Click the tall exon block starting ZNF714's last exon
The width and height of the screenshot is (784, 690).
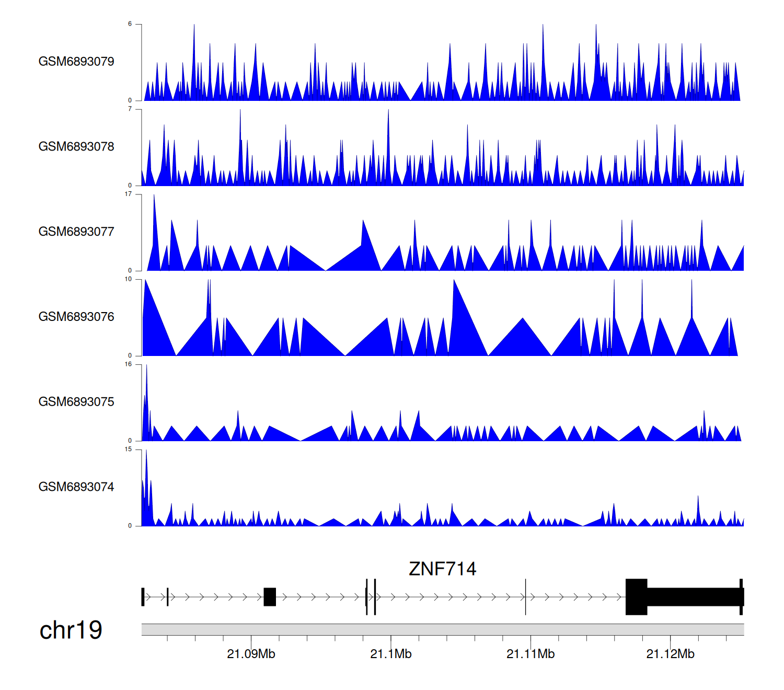pos(636,597)
